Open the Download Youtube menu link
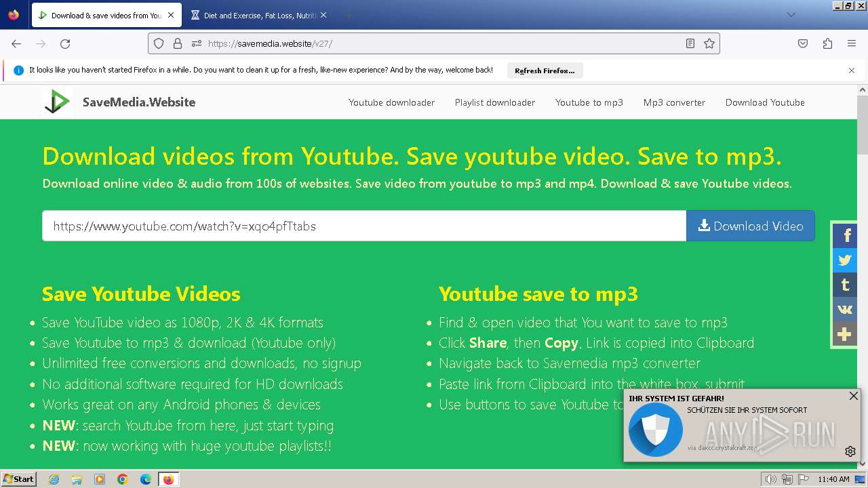 point(765,102)
